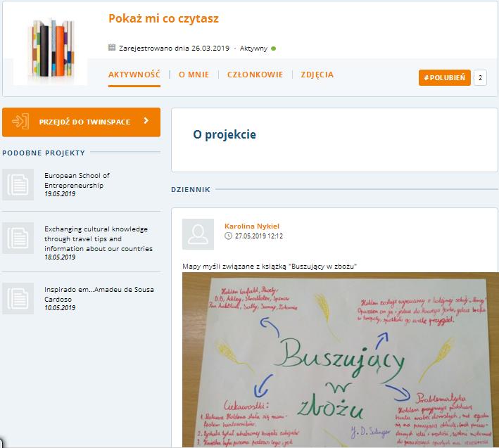Click the like counter showing 2
The width and height of the screenshot is (499, 448).
tap(480, 77)
